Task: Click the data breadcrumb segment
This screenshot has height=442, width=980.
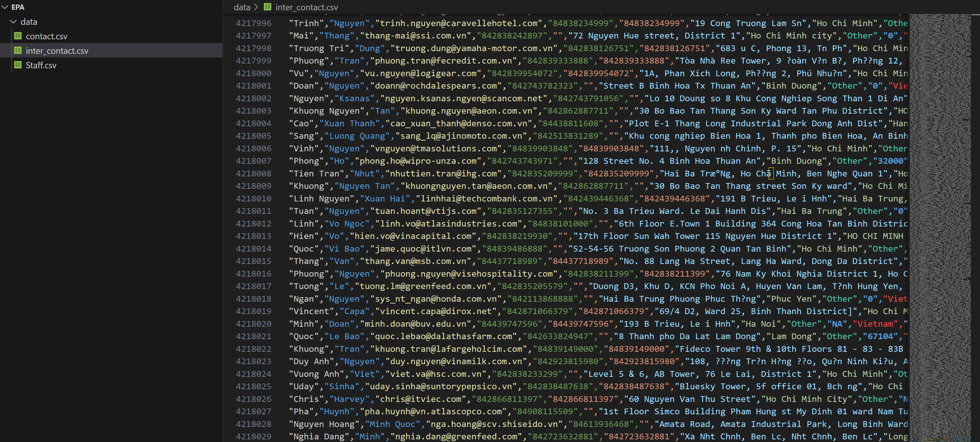Action: tap(242, 7)
